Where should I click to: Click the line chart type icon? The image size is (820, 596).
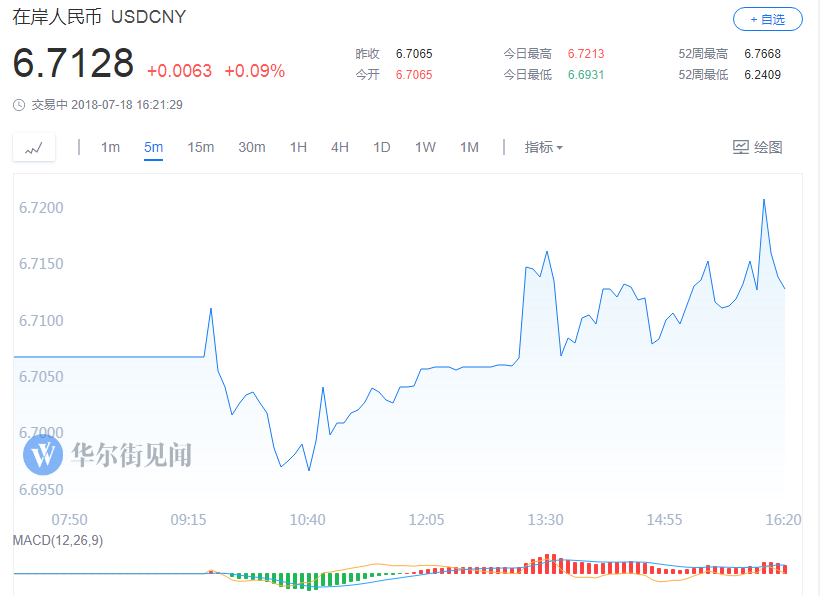pos(34,148)
